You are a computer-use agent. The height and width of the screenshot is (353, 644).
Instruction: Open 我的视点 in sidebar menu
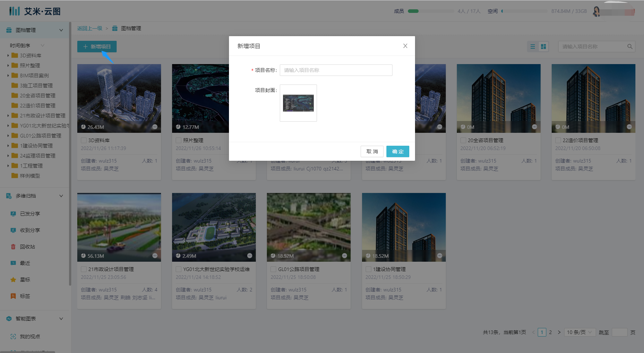point(30,337)
